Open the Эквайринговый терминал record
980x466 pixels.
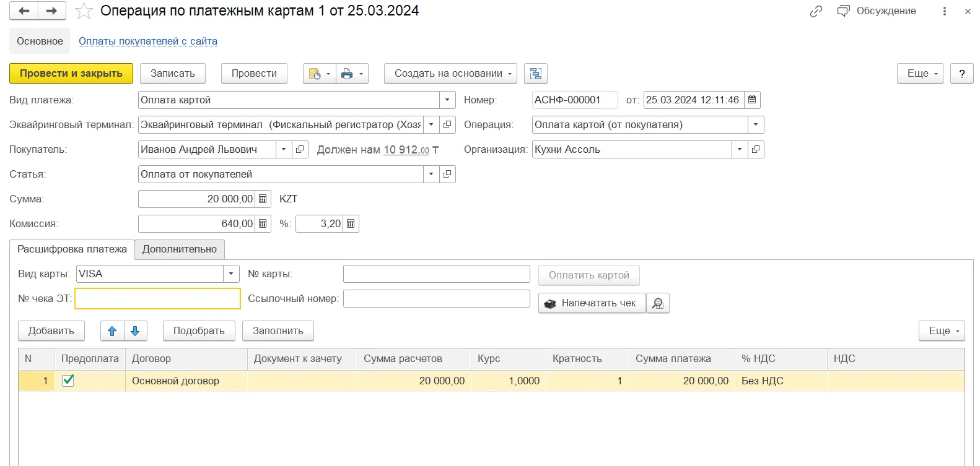pos(447,124)
